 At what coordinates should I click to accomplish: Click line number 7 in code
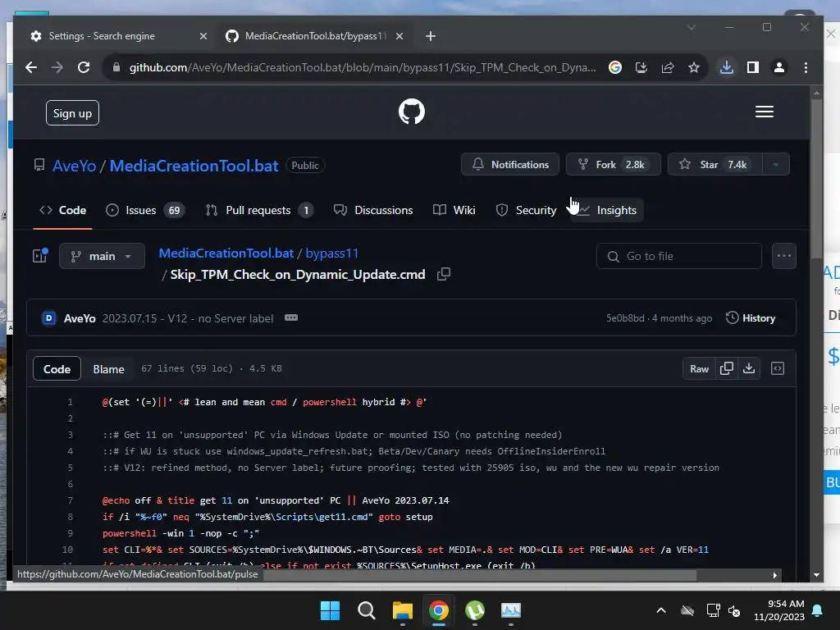pyautogui.click(x=71, y=500)
